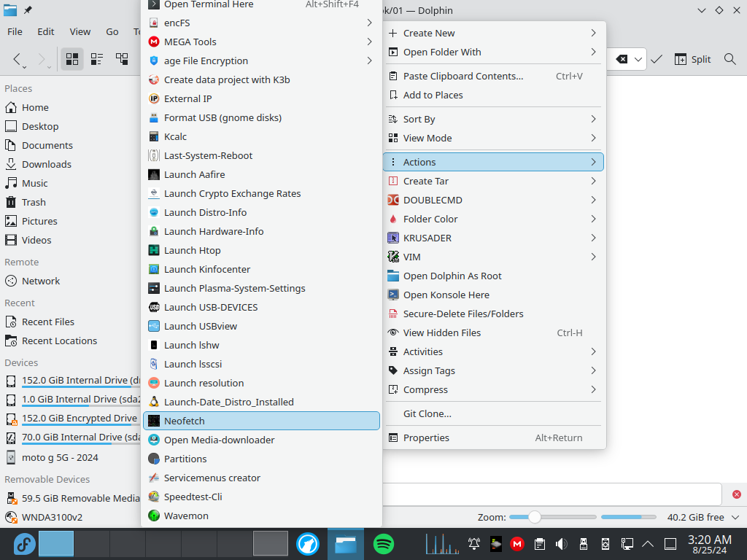Click Git Clone... entry
The image size is (747, 560).
tap(493, 414)
